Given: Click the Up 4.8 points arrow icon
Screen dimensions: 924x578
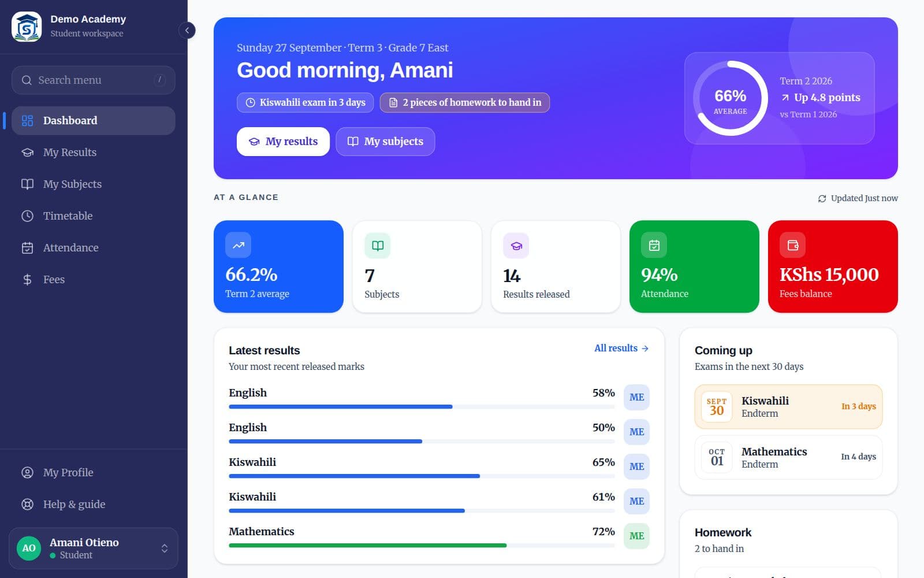Looking at the screenshot, I should [785, 98].
